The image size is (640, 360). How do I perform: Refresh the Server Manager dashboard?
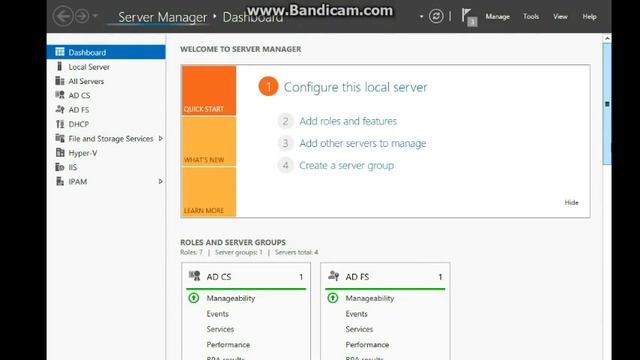point(436,16)
